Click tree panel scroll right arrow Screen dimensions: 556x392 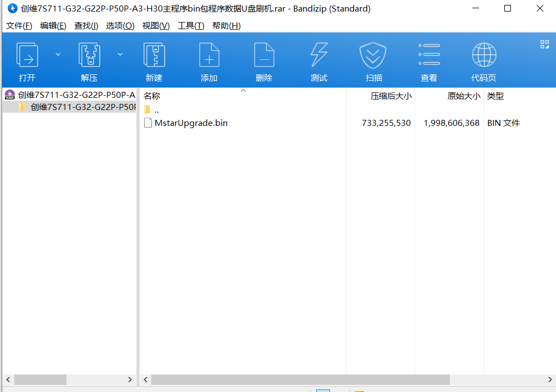click(x=130, y=379)
